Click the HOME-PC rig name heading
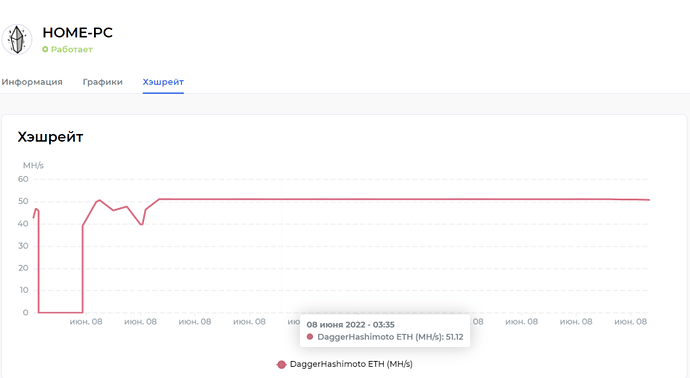 (x=77, y=33)
